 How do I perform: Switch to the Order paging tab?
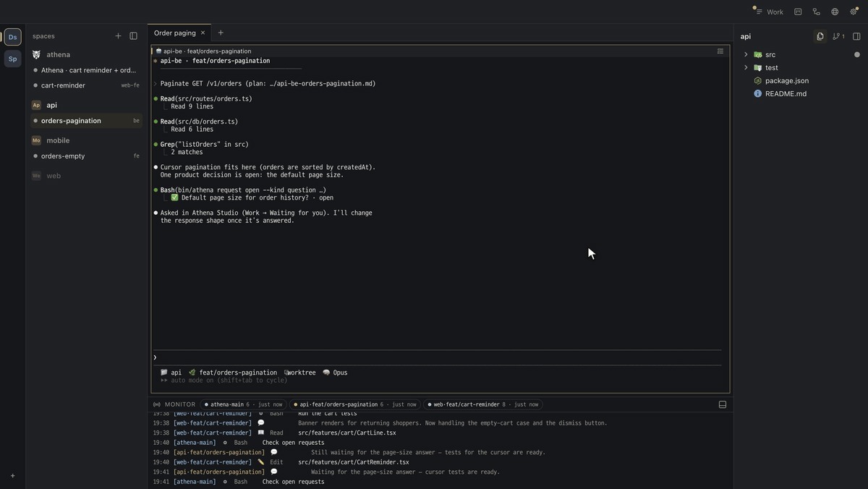pos(174,33)
